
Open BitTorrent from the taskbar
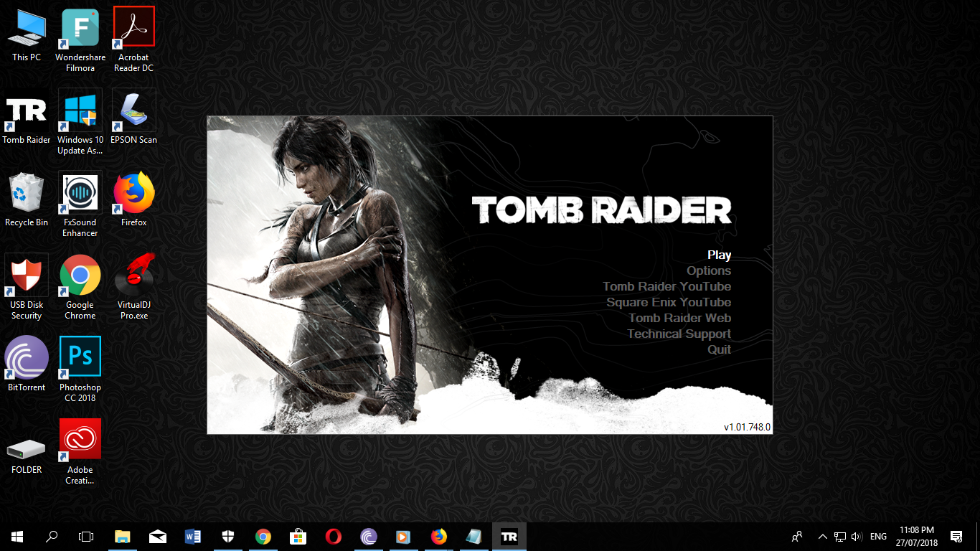coord(369,537)
